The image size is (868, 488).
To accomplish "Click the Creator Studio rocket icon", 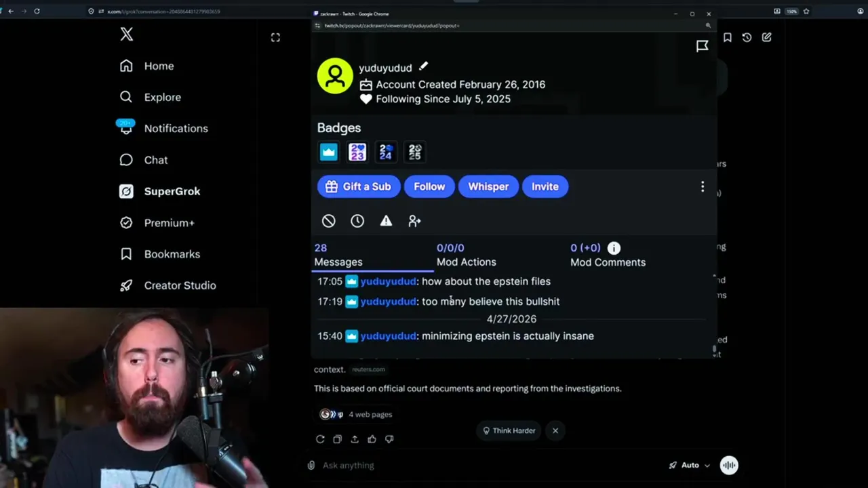I will point(126,285).
